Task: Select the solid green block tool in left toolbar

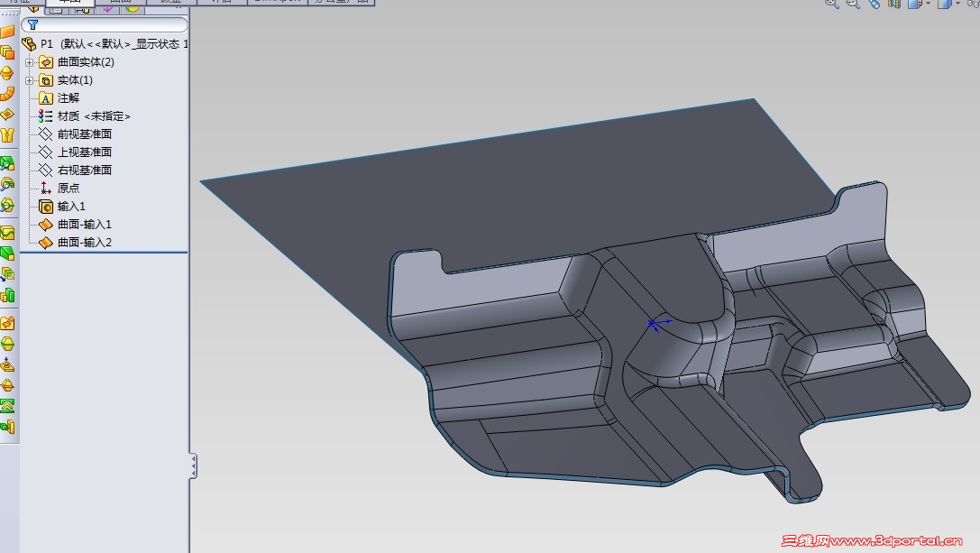Action: (x=7, y=253)
